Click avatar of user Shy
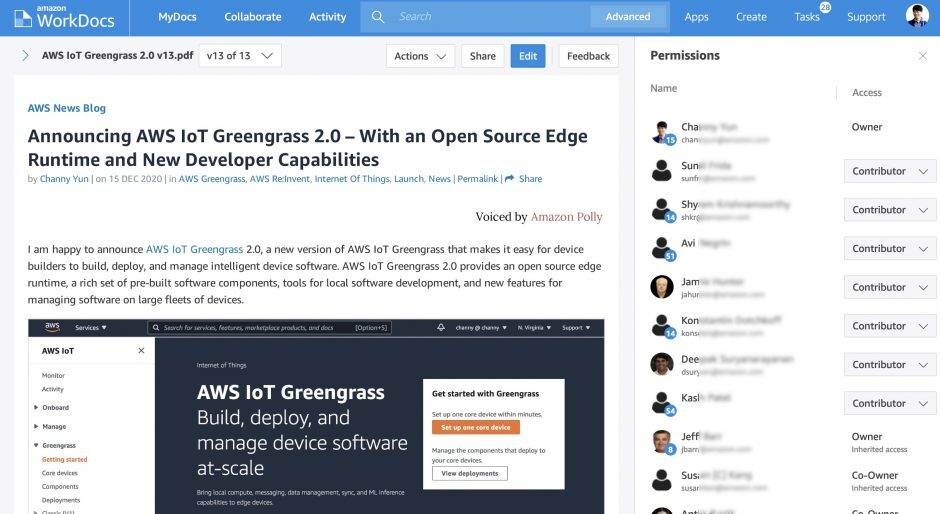Image resolution: width=940 pixels, height=514 pixels. coord(663,210)
